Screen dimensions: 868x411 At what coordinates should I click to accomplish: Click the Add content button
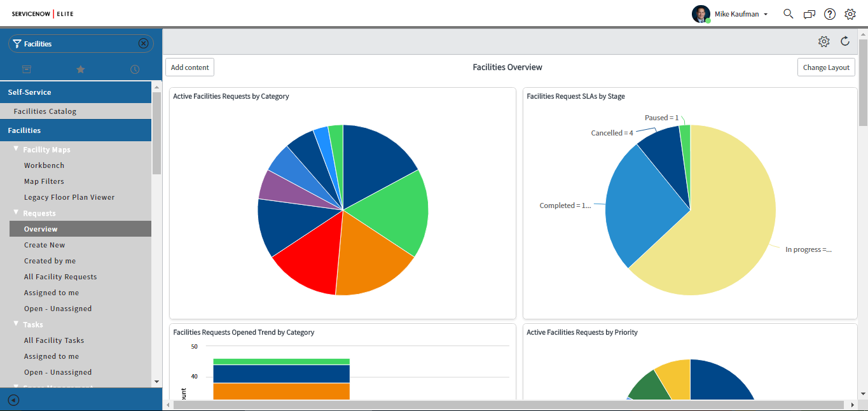(190, 67)
